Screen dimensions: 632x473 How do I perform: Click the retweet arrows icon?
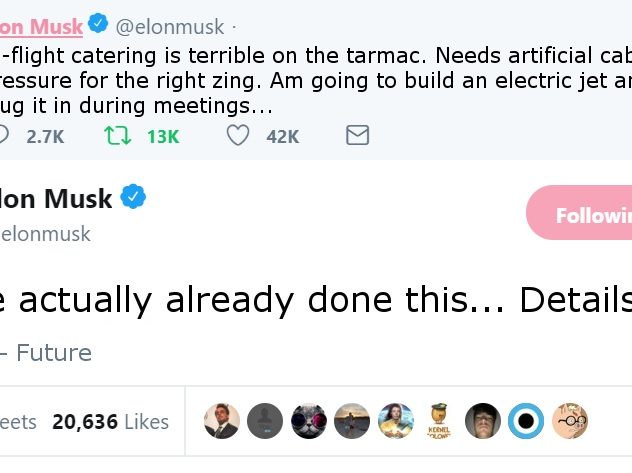pos(117,136)
